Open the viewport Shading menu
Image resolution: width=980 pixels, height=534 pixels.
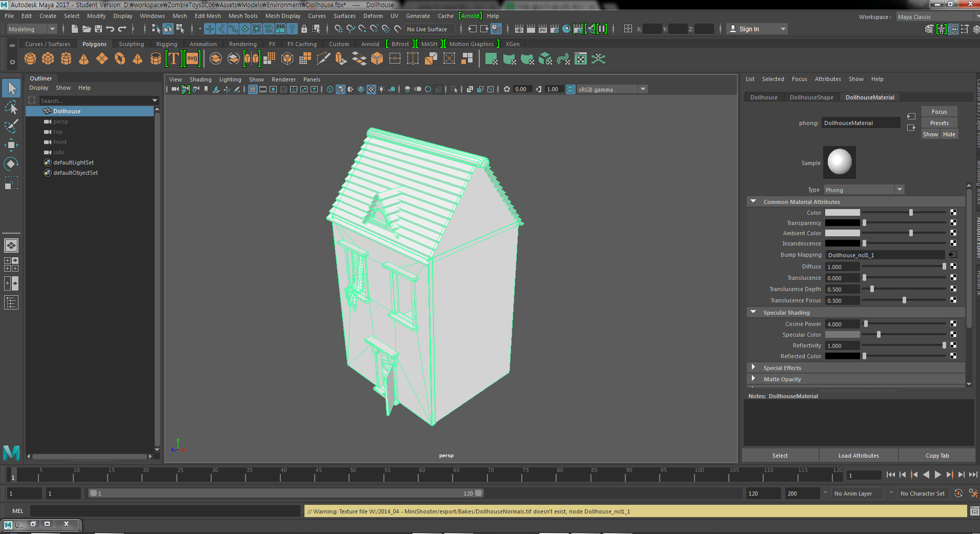tap(200, 79)
